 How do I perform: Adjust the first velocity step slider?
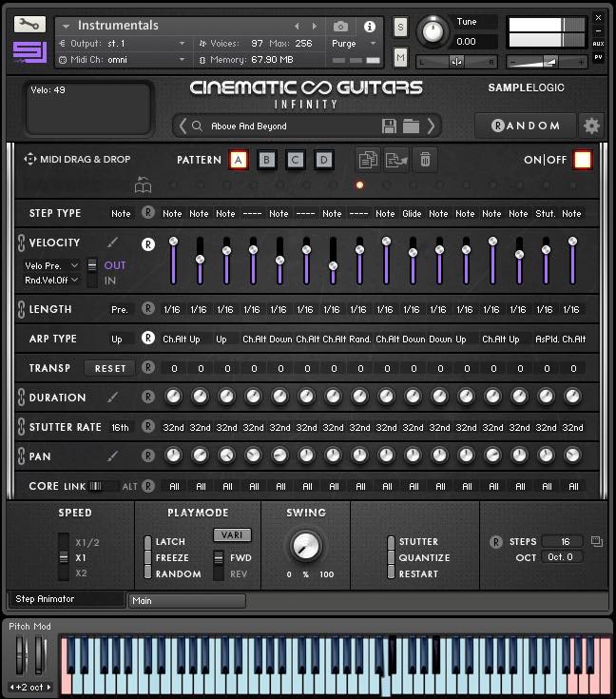tap(173, 261)
